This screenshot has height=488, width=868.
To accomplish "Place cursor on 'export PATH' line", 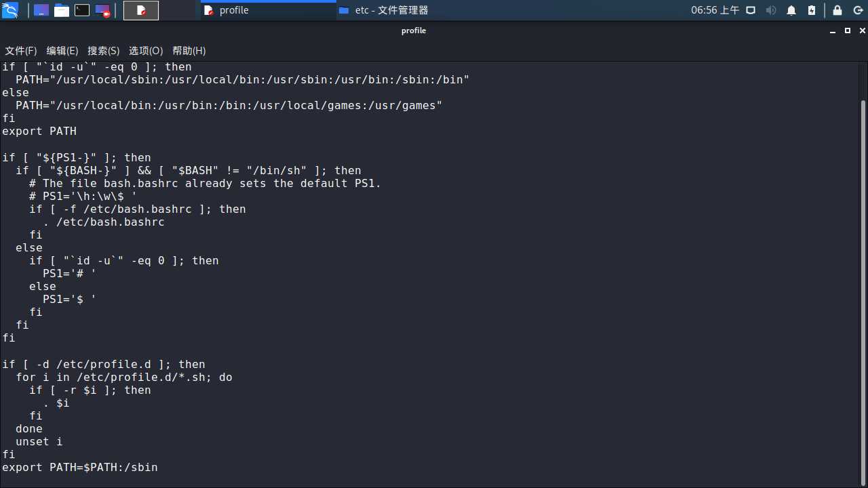I will click(x=39, y=131).
